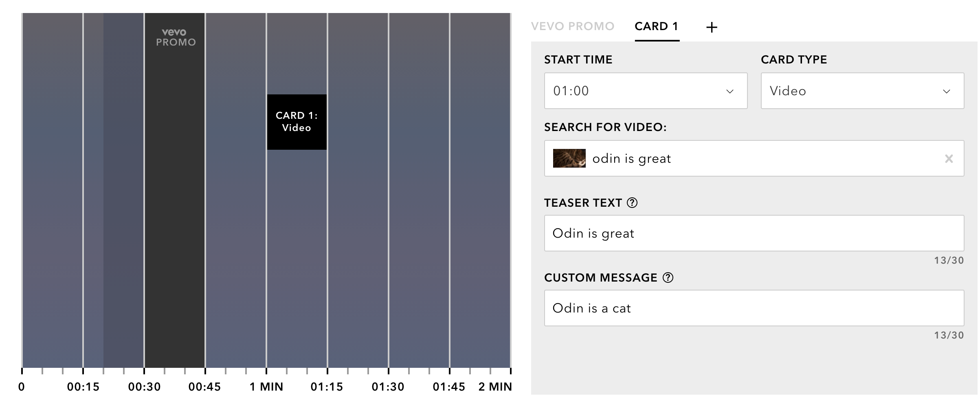Select the odin is great video thumbnail
This screenshot has height=402, width=980.
pyautogui.click(x=569, y=158)
